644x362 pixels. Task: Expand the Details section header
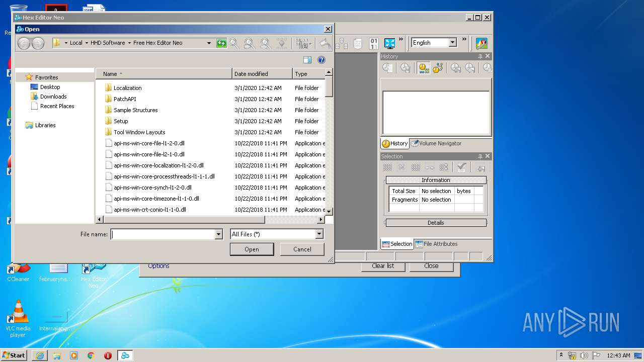(436, 223)
